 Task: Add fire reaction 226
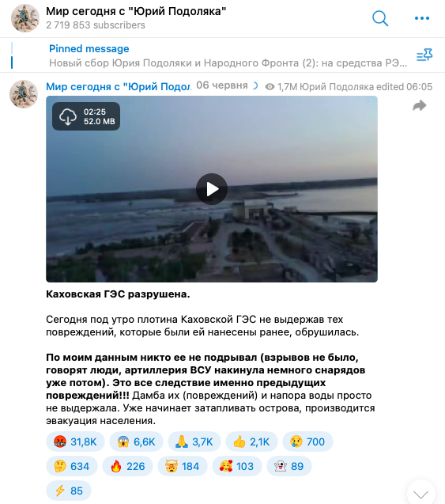127,466
